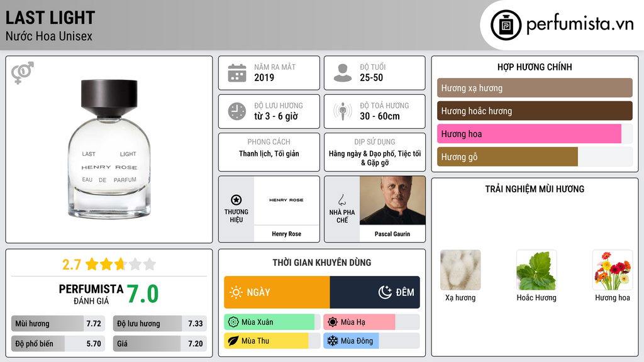Click the Henry Rose brand logo image
The height and width of the screenshot is (362, 644).
286,200
